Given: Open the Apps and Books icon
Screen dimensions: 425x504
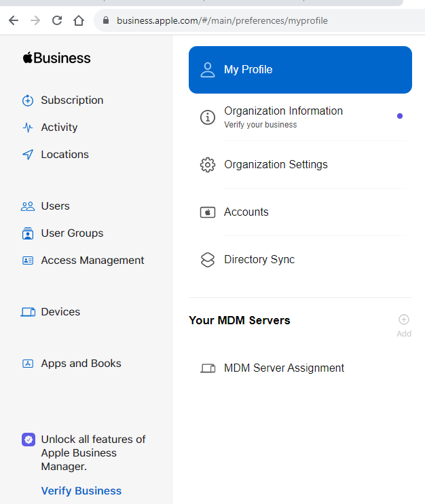Looking at the screenshot, I should [x=28, y=364].
